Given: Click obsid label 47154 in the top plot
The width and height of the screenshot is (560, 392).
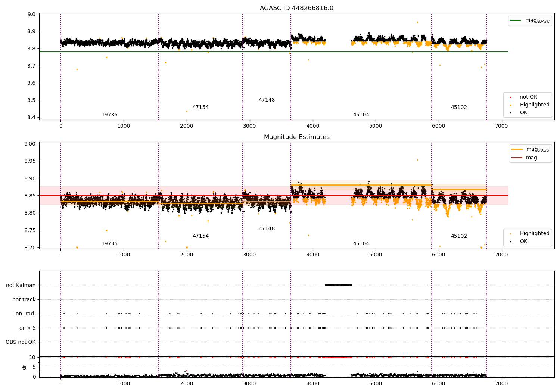Looking at the screenshot, I should coord(200,108).
